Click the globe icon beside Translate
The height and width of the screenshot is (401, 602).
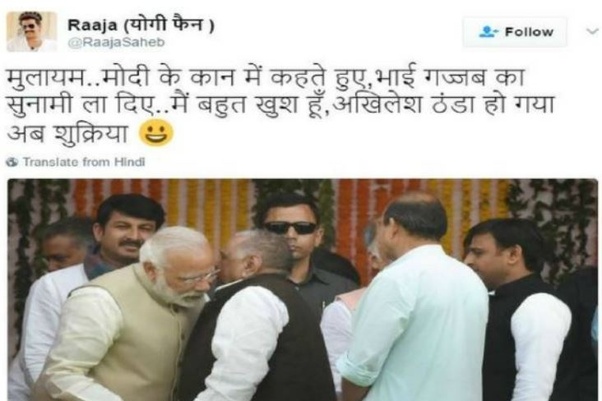pos(12,162)
